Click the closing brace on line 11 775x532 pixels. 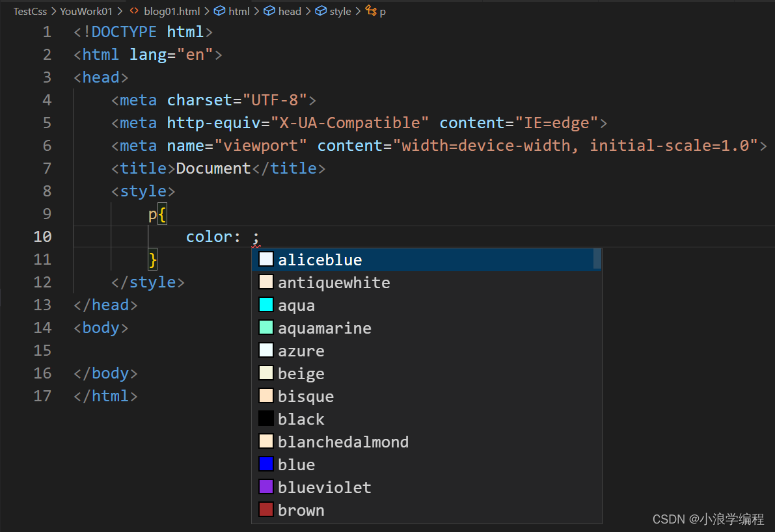153,259
